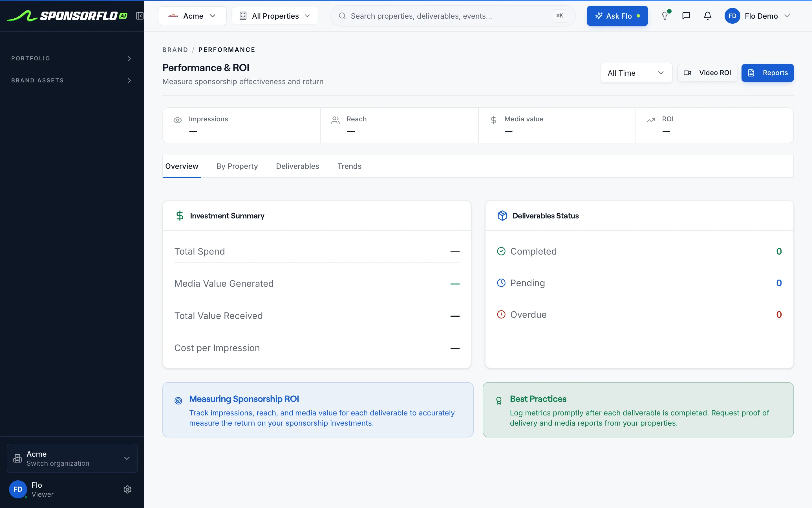Click the SponsorFlo AI logo

(x=67, y=16)
